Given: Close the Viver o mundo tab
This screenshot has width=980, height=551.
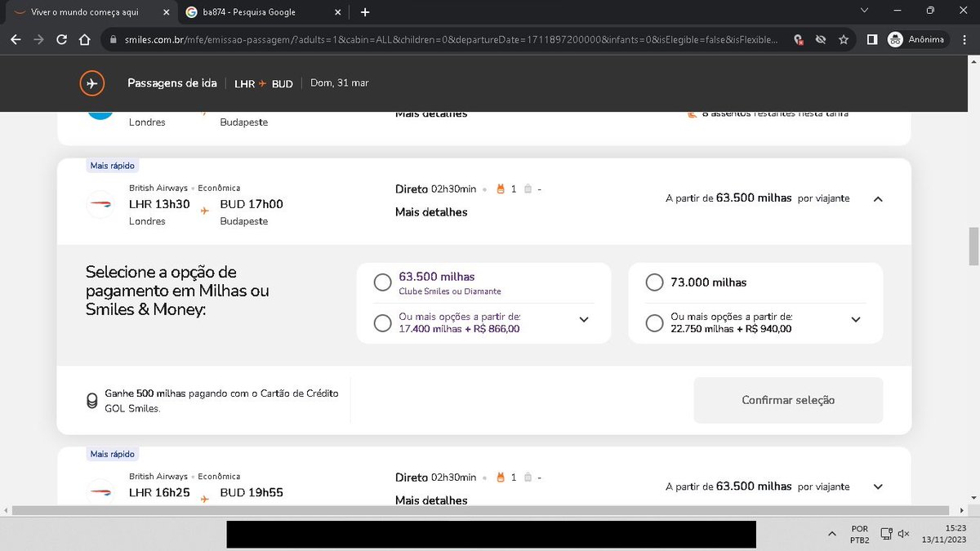Looking at the screenshot, I should [x=166, y=12].
